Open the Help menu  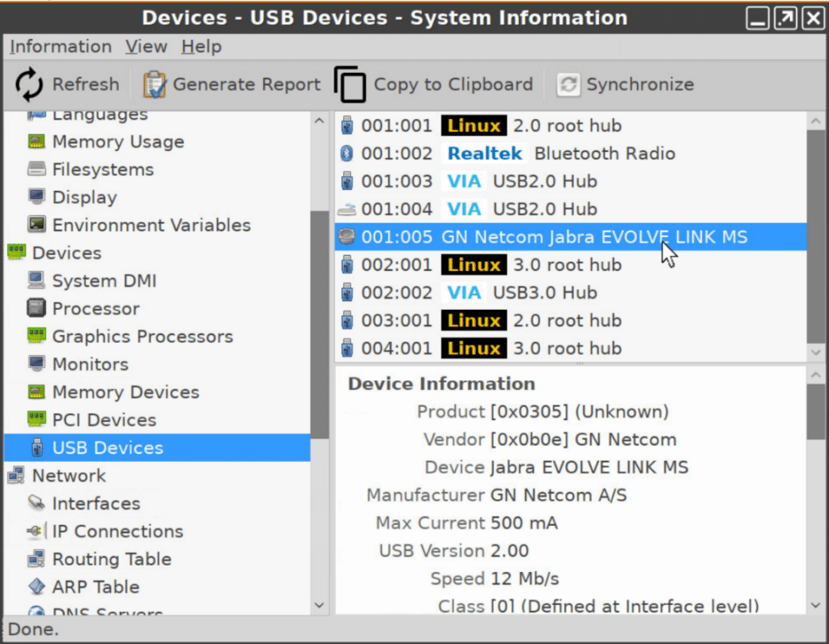(x=202, y=46)
